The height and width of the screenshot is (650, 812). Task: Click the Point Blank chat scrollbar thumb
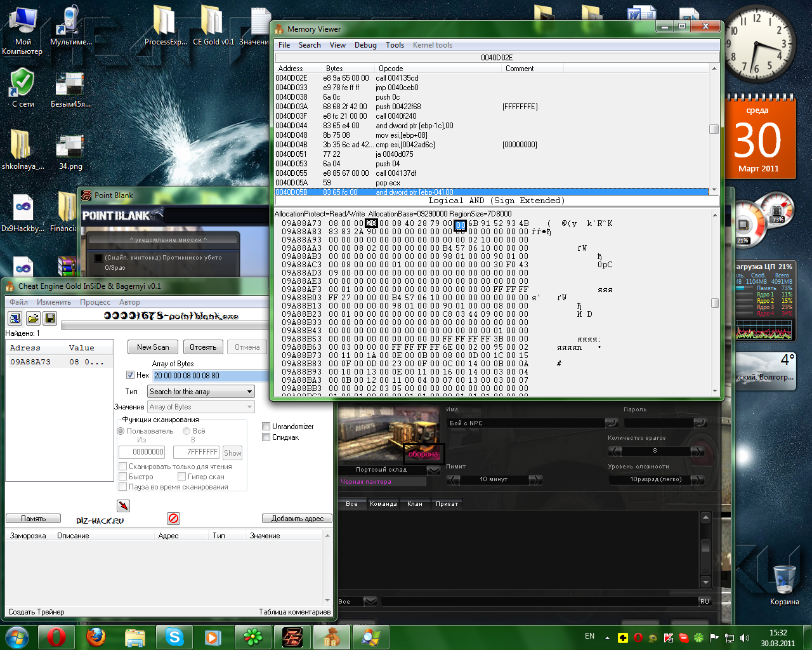(705, 546)
